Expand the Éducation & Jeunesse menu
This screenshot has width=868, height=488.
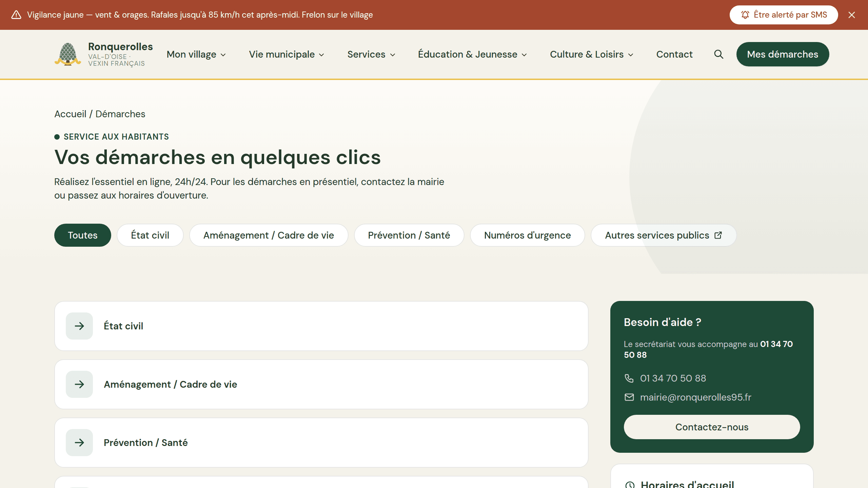[472, 54]
